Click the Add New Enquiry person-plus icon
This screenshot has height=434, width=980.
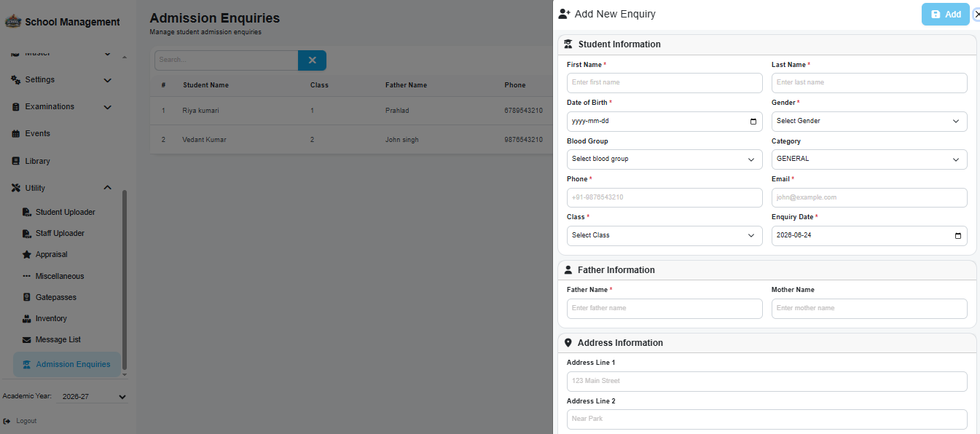coord(564,14)
